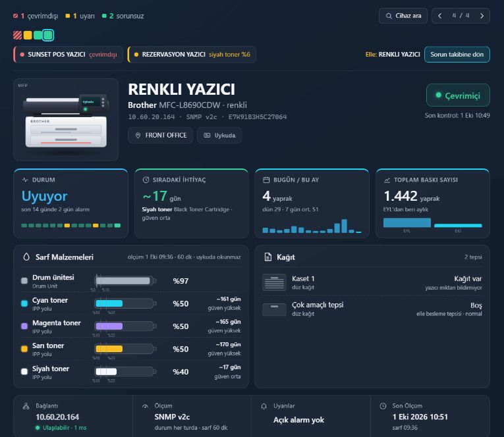Click the 'SNMP v2c' value under Ölçüm
This screenshot has height=437, width=504.
(172, 417)
